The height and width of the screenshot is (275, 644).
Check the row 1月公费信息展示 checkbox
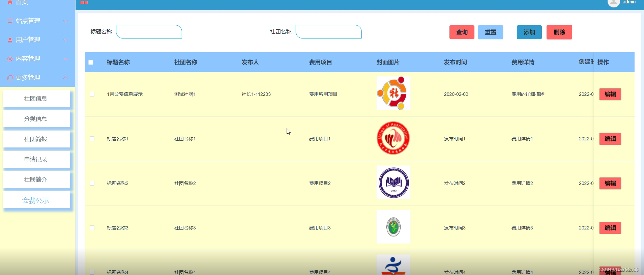pos(92,94)
